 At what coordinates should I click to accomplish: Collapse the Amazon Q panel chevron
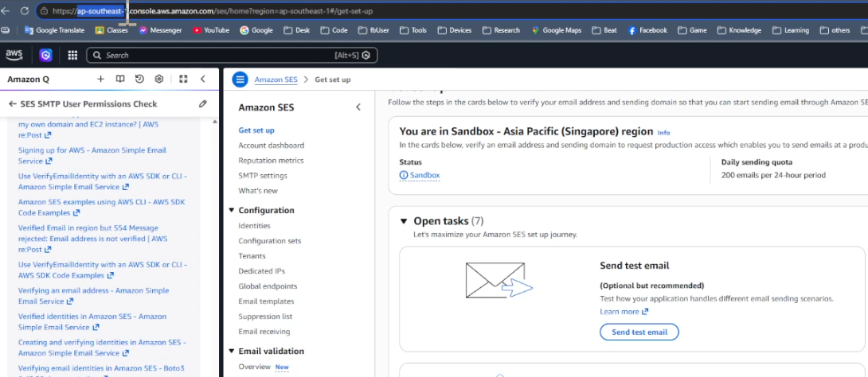tap(202, 79)
